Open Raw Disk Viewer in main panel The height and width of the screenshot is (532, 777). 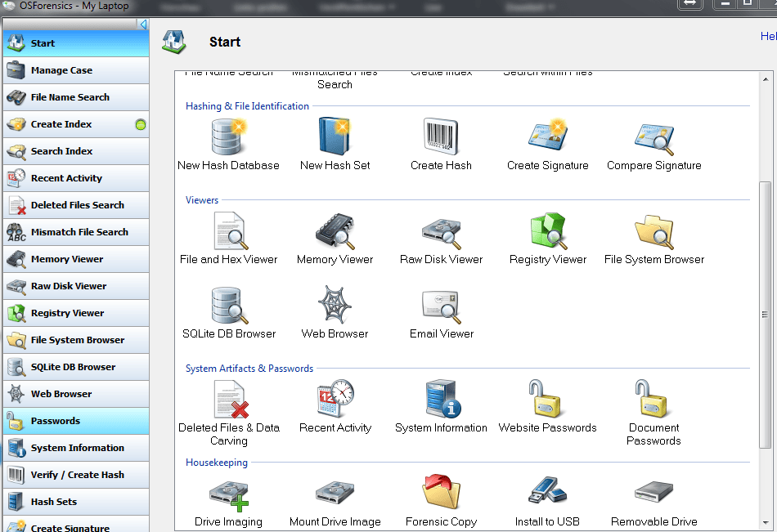pyautogui.click(x=441, y=239)
